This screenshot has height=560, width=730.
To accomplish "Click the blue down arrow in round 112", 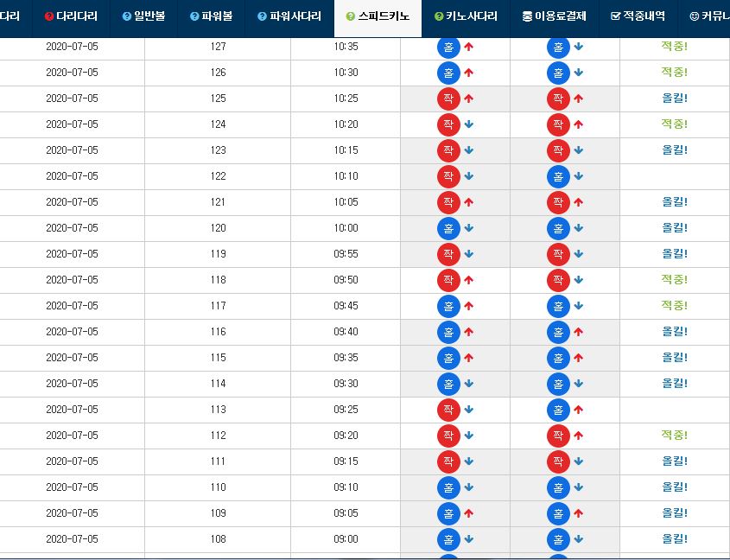I will pos(469,436).
